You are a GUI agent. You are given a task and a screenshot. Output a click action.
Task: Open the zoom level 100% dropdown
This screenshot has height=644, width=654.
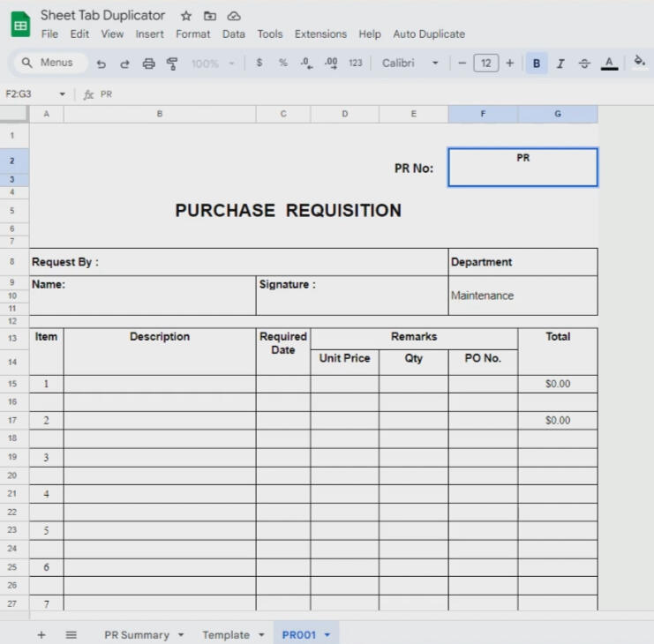[x=213, y=64]
